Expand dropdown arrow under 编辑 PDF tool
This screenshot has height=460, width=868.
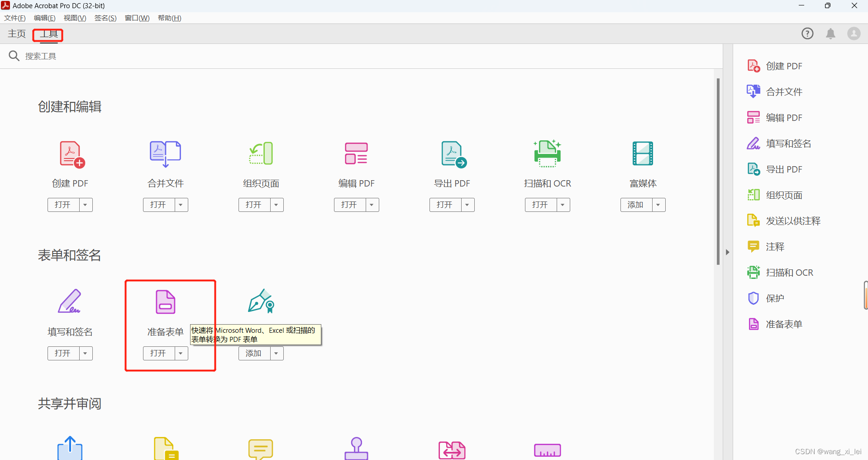pyautogui.click(x=372, y=205)
